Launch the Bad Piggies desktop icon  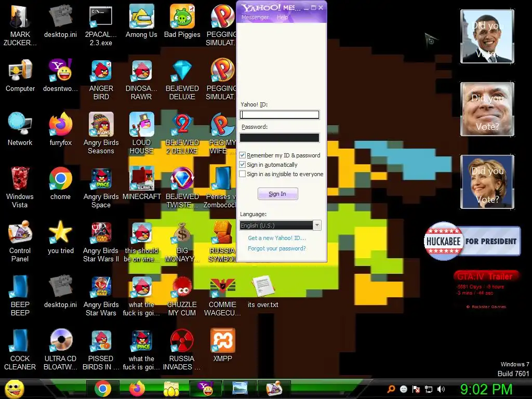click(x=182, y=21)
